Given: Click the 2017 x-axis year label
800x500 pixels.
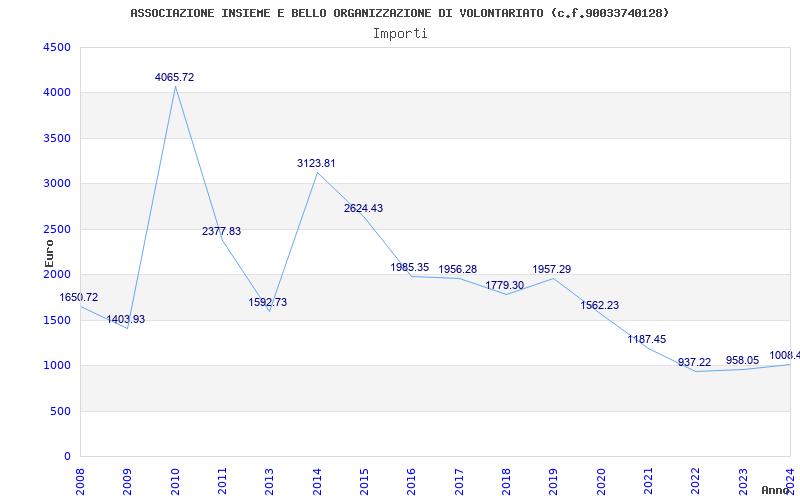Looking at the screenshot, I should [x=459, y=482].
